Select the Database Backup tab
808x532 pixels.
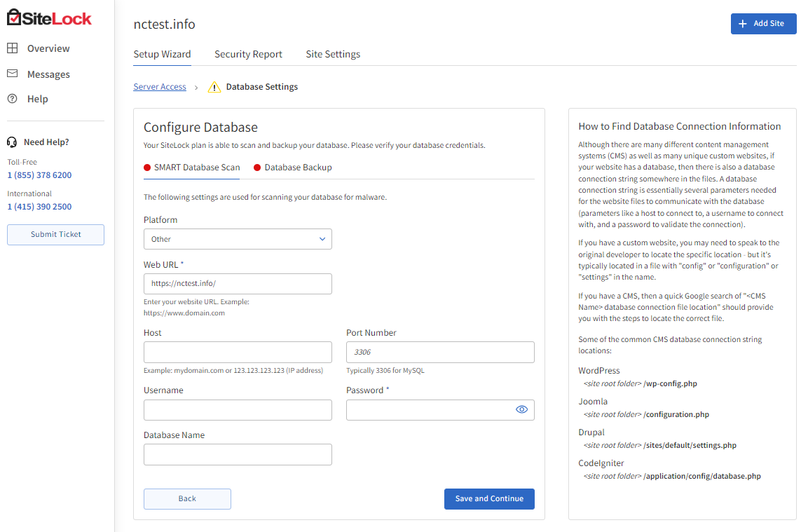[x=293, y=168]
